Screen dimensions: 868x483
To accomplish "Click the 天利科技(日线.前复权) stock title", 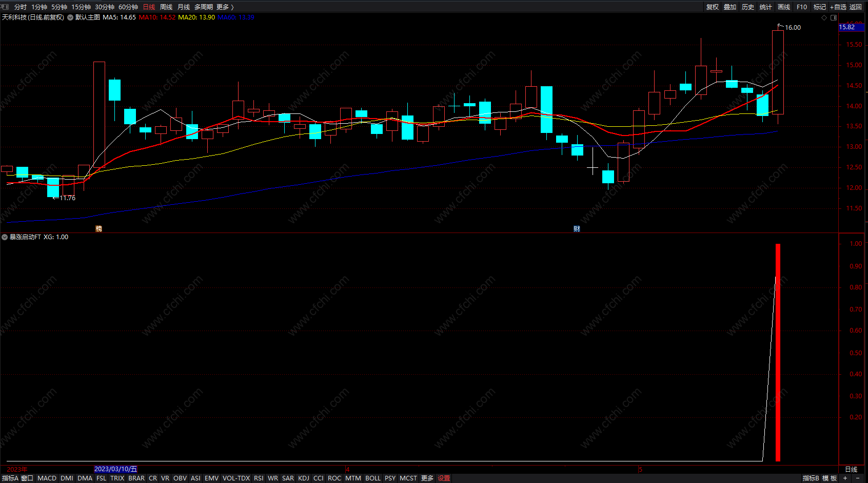I will pos(33,17).
